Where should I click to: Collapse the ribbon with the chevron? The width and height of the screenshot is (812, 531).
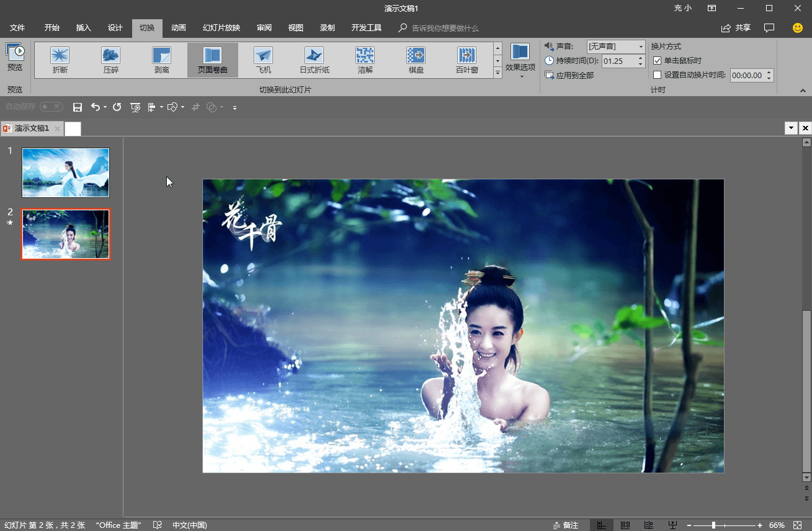(x=803, y=91)
